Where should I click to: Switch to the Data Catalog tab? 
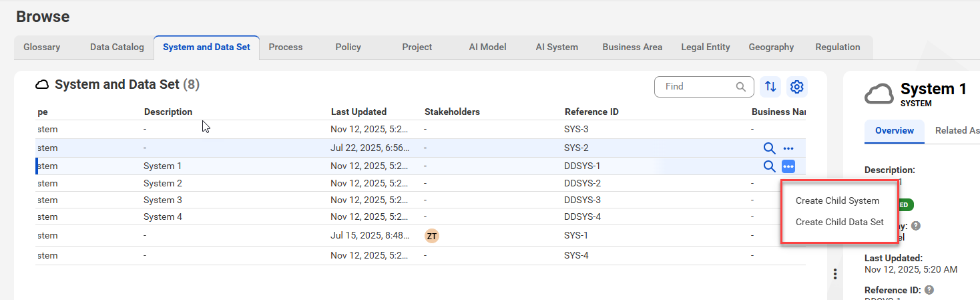[117, 47]
